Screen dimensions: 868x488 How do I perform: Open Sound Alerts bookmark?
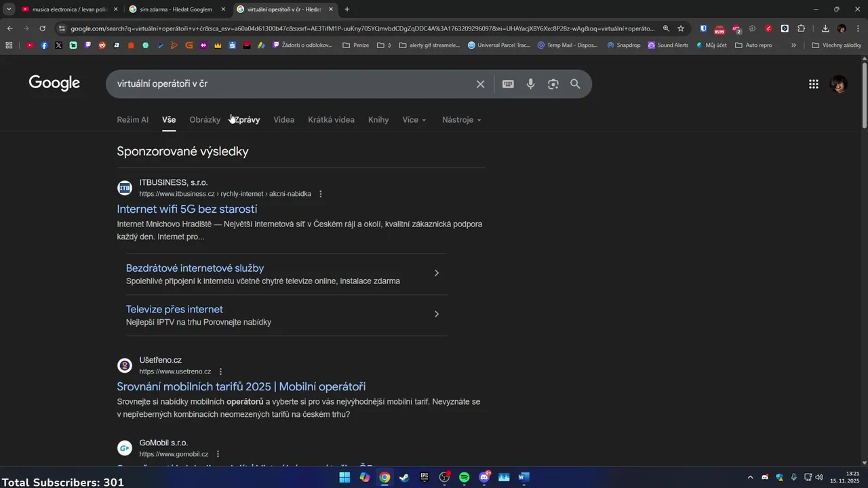(668, 45)
